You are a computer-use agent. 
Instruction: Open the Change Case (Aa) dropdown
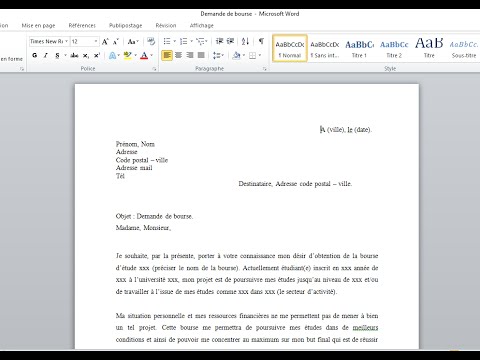[x=133, y=42]
